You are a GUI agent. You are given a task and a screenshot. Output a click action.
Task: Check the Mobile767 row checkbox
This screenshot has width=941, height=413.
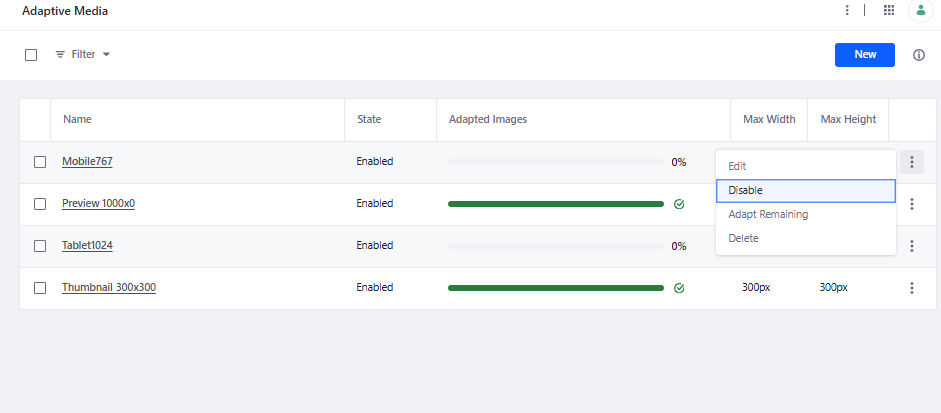click(40, 162)
